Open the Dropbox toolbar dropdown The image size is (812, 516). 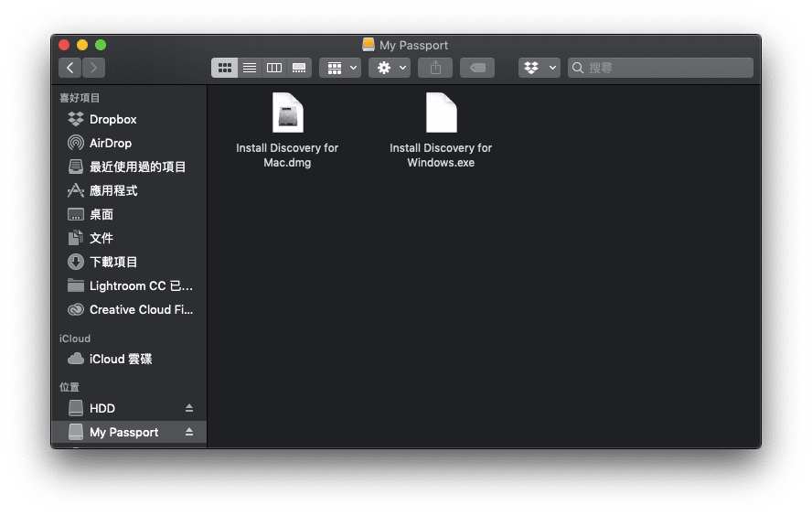coord(540,68)
